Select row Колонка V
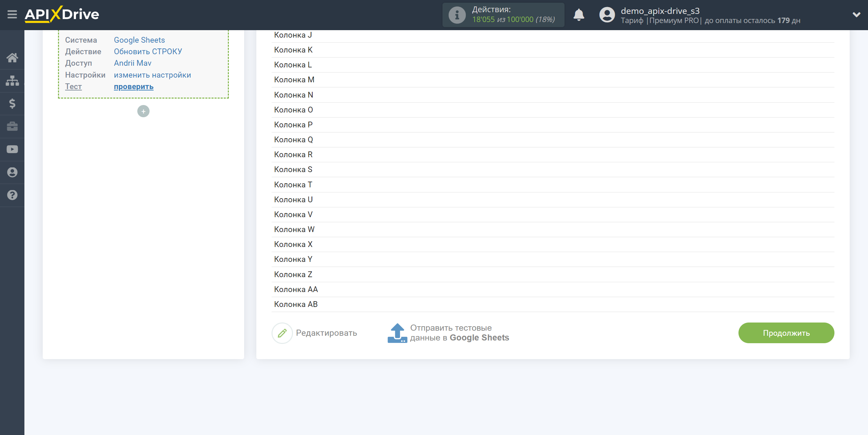This screenshot has height=435, width=868. pos(553,214)
